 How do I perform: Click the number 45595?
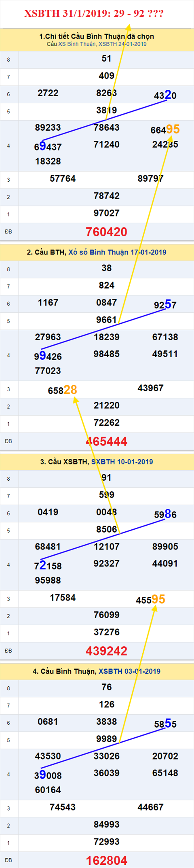point(151,599)
